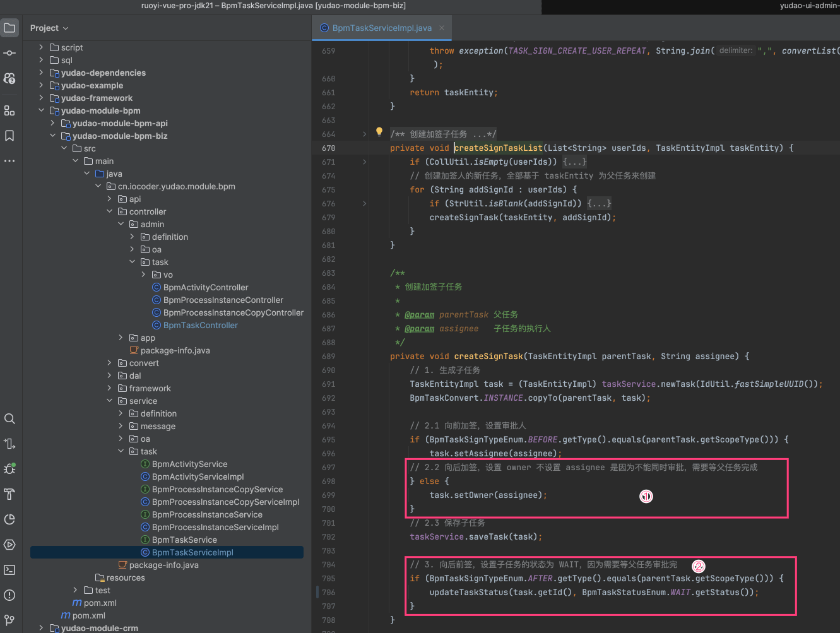840x633 pixels.
Task: Select BpmTaskService interface in project tree
Action: (184, 540)
